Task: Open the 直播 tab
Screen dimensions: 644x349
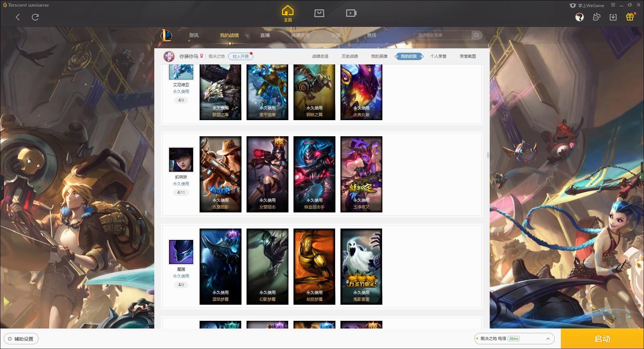Action: click(x=265, y=35)
